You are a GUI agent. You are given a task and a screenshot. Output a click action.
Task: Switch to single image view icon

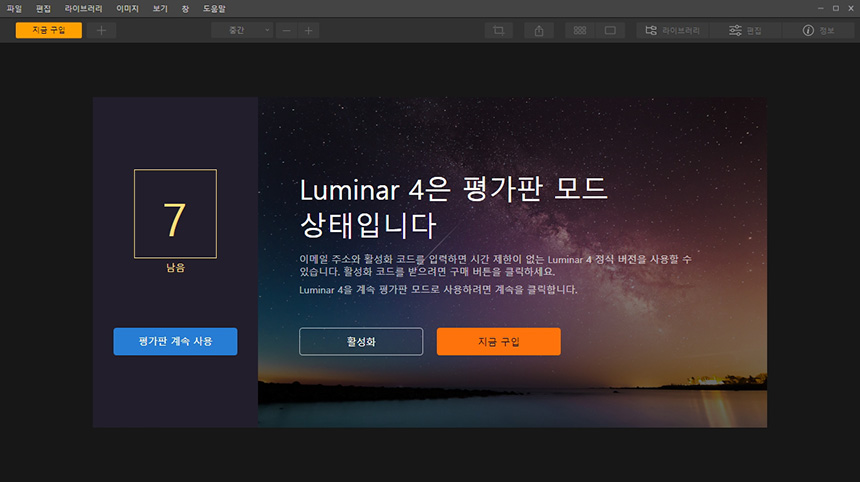coord(610,31)
